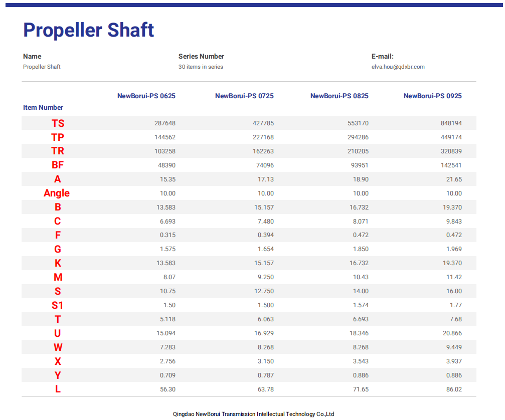Click TR value 103258

pyautogui.click(x=165, y=151)
